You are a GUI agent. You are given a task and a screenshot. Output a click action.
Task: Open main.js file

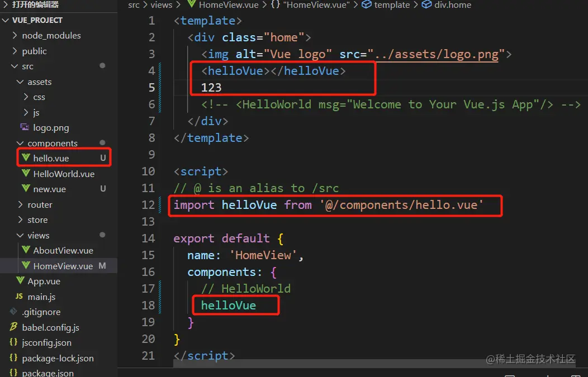point(41,297)
